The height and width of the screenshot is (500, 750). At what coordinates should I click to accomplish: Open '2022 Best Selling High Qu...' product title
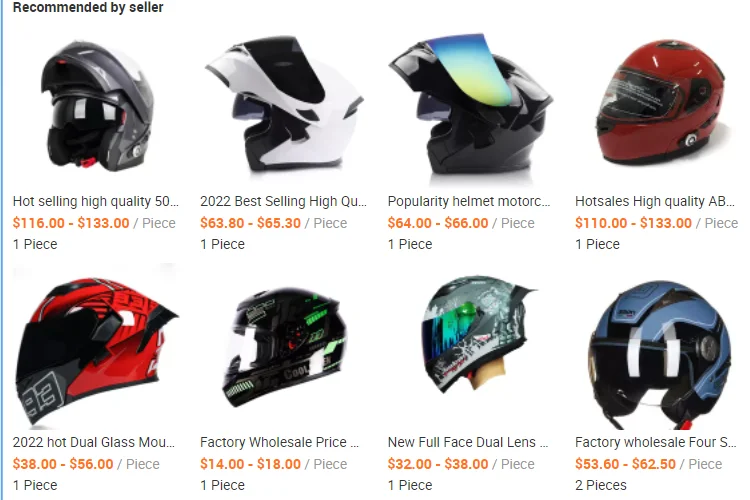coord(283,201)
